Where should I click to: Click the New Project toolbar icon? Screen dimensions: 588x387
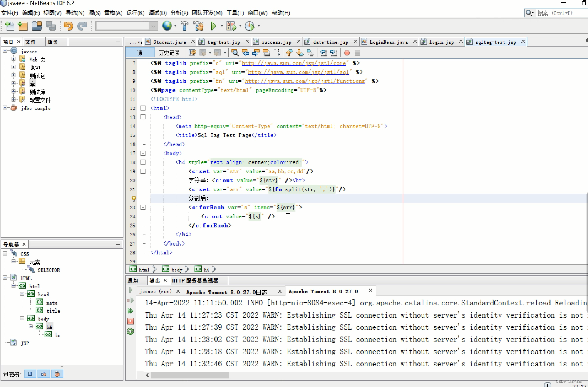[x=23, y=26]
